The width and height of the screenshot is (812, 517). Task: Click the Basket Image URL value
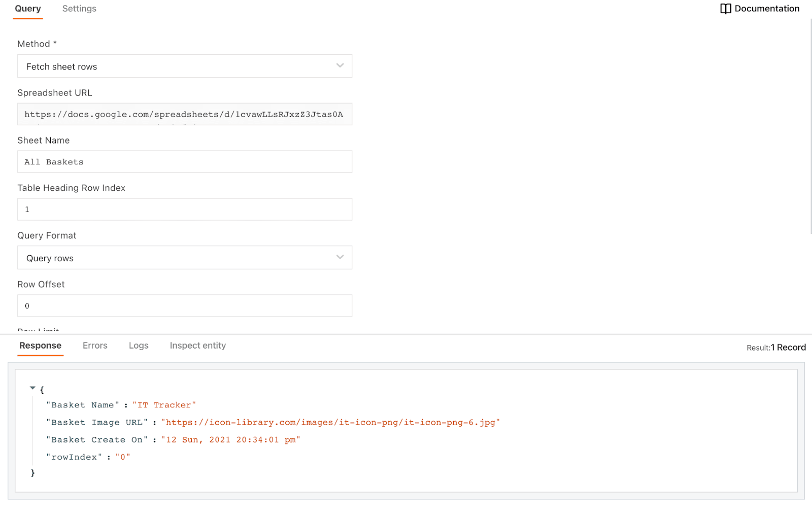(330, 423)
